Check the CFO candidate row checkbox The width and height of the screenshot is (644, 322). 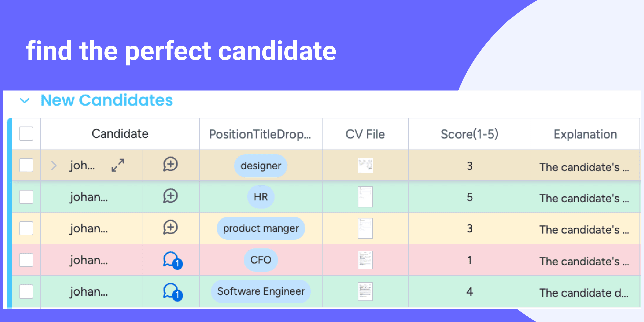26,260
